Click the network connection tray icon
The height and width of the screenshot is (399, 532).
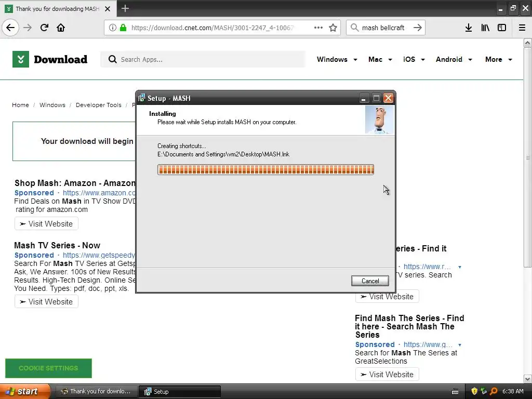click(484, 391)
